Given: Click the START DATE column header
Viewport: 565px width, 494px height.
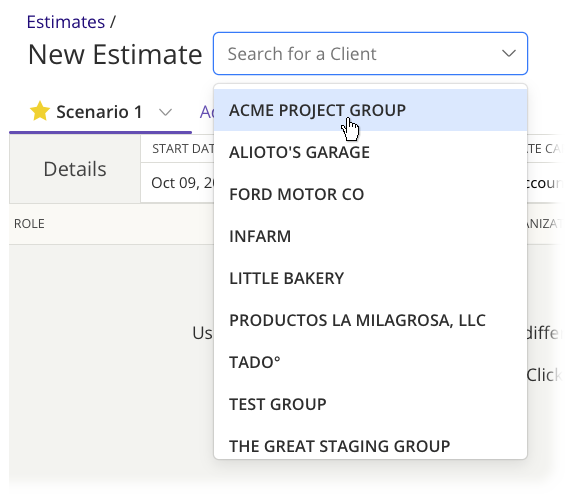Looking at the screenshot, I should (x=183, y=149).
